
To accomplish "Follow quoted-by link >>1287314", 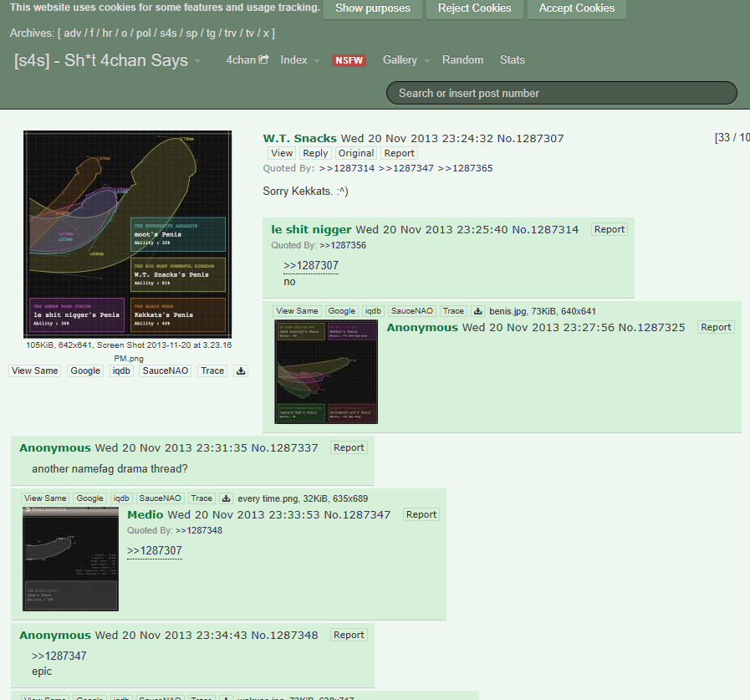I will (347, 168).
